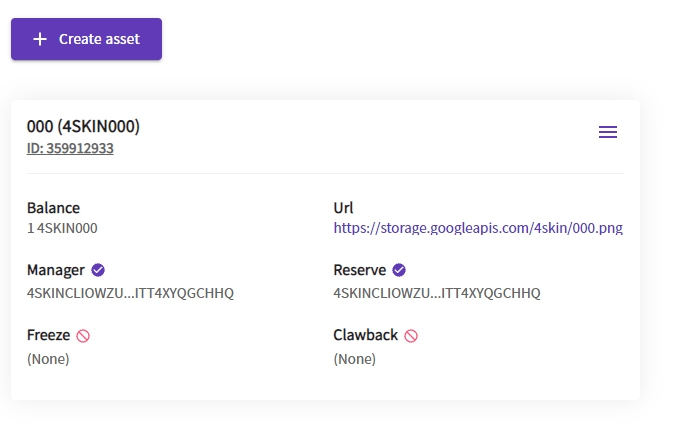This screenshot has height=432, width=679.
Task: Click the Clawback label
Action: (365, 336)
